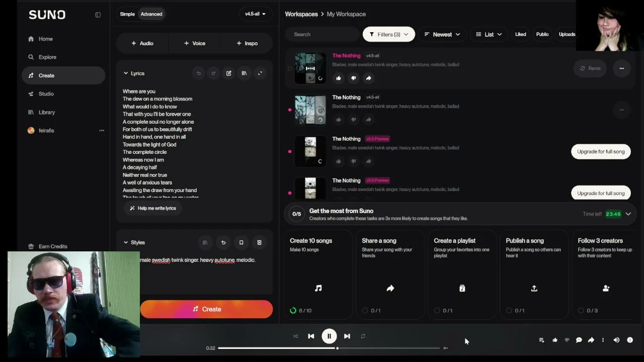644x362 pixels.
Task: Redo the lyrics edit
Action: pyautogui.click(x=213, y=73)
